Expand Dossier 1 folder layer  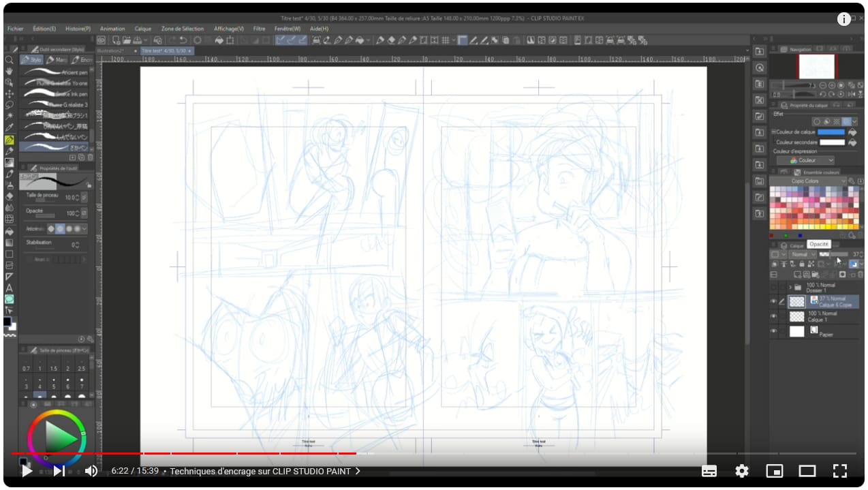tap(790, 288)
